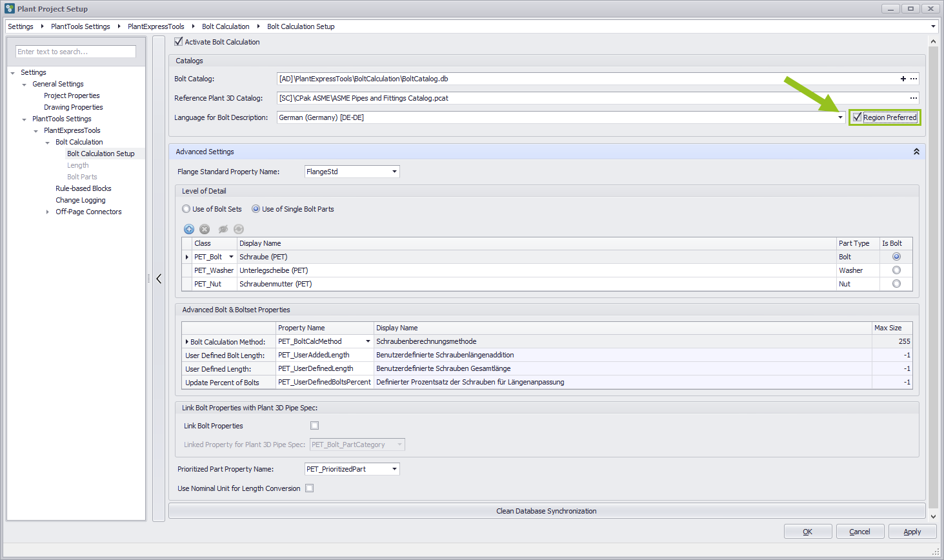Image resolution: width=944 pixels, height=560 pixels.
Task: Select Bolt Calculation Setup tree item
Action: 101,154
